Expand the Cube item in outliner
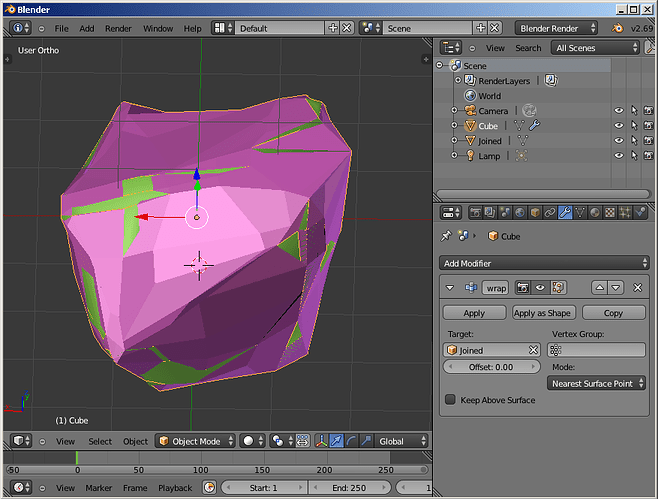This screenshot has width=658, height=499. pyautogui.click(x=454, y=125)
